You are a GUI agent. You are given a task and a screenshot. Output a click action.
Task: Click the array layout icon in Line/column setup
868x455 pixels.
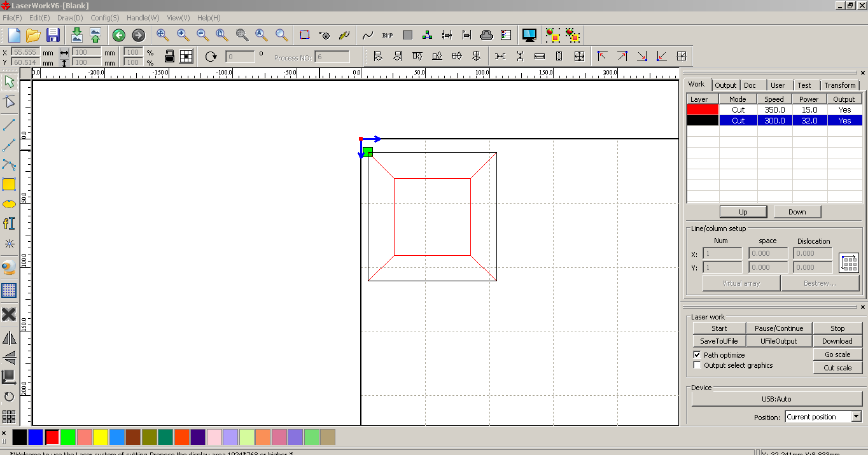849,262
